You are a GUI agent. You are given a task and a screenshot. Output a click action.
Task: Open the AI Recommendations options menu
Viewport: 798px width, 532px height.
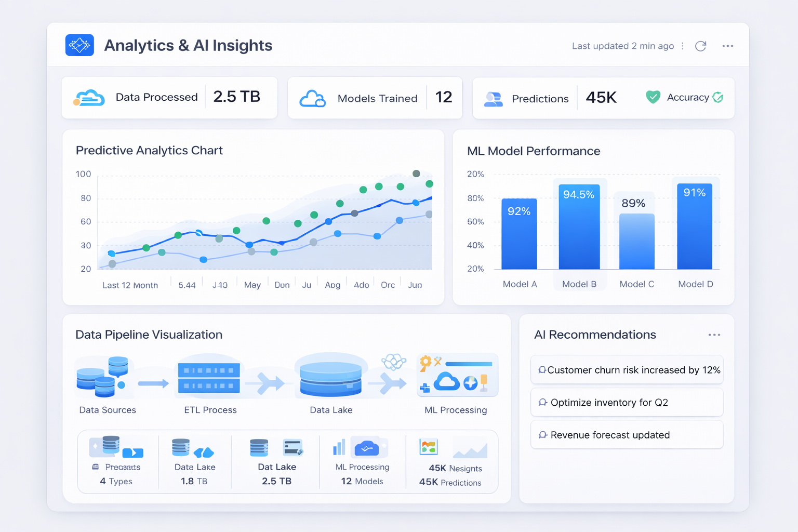point(714,335)
